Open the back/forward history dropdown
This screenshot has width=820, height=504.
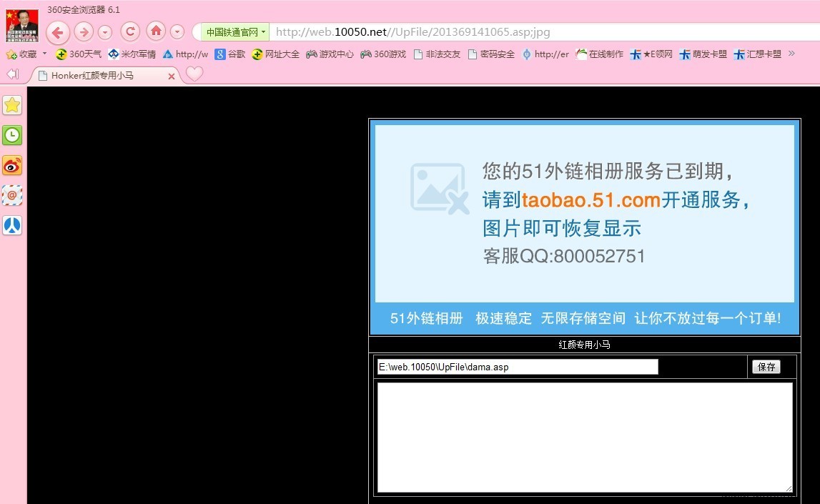tap(105, 32)
